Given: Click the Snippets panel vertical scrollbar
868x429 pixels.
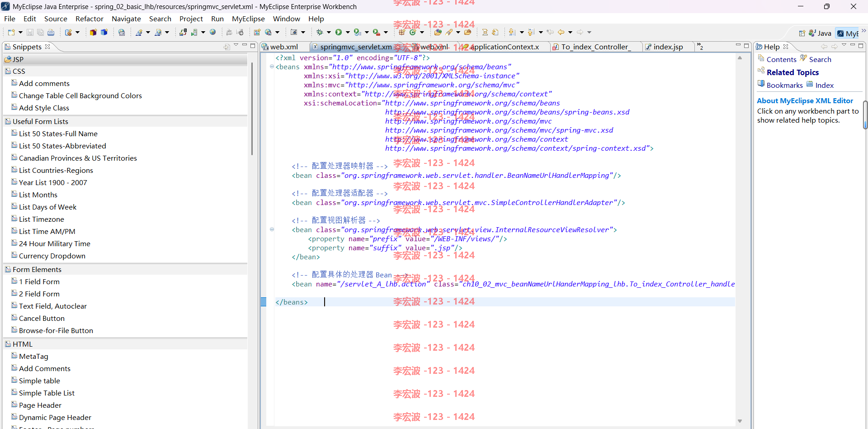Looking at the screenshot, I should [x=252, y=109].
